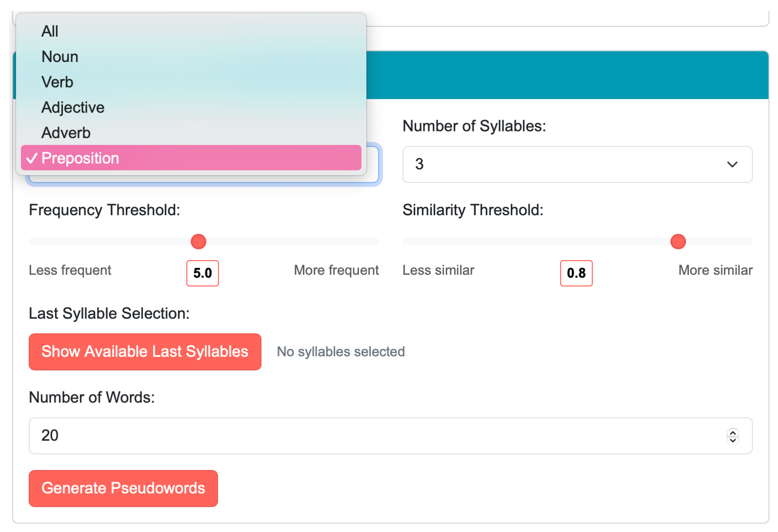Pick Verb in the open dropdown

coord(57,82)
